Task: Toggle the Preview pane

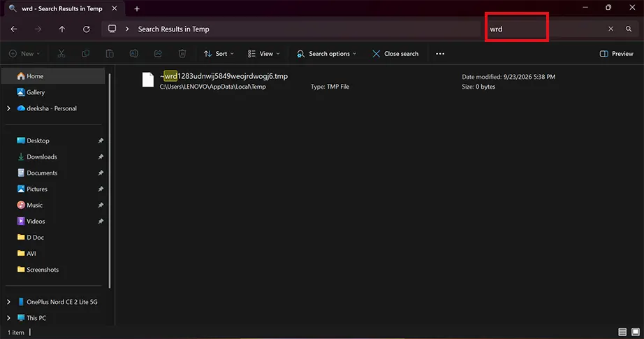Action: coord(617,54)
